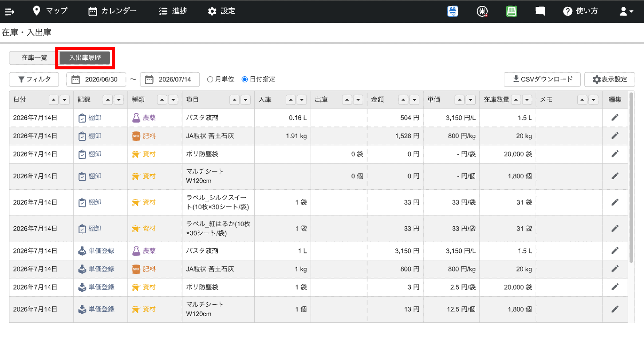Image resolution: width=644 pixels, height=362 pixels.
Task: Edit the 棚卸 バスタ液剤 0.16 L row
Action: point(615,118)
